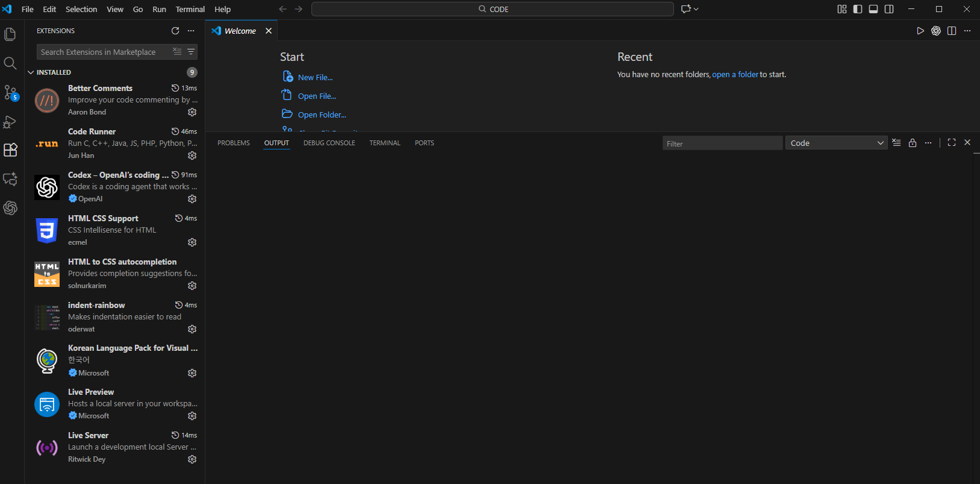Manage Codex extension gear
This screenshot has height=484, width=980.
click(192, 199)
